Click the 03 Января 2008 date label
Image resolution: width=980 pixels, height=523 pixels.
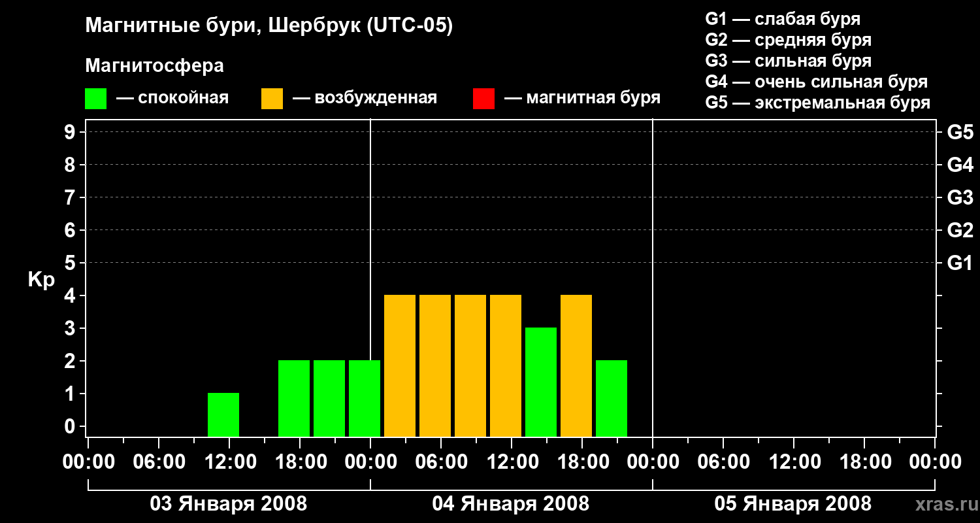[x=229, y=503]
